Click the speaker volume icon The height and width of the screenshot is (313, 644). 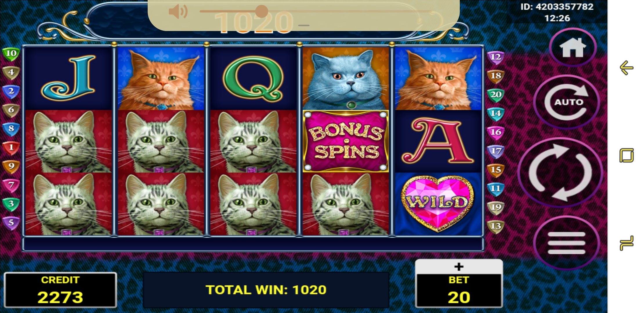[x=178, y=12]
